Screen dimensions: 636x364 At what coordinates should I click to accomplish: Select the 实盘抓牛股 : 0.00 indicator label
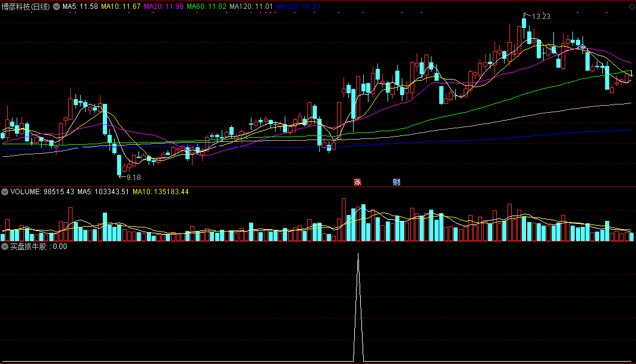39,246
